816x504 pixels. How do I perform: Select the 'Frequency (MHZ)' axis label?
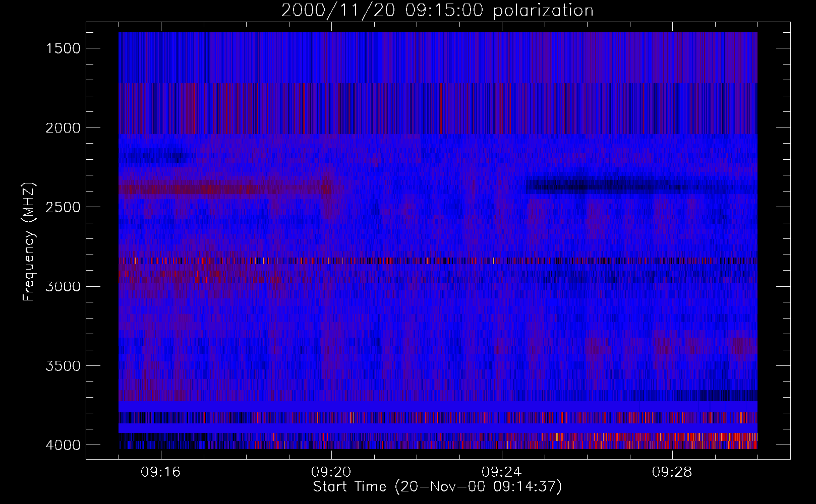(x=29, y=242)
